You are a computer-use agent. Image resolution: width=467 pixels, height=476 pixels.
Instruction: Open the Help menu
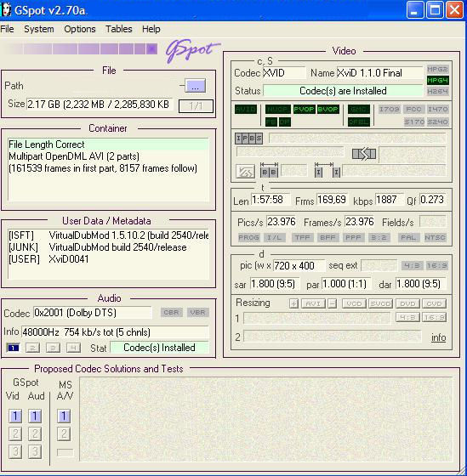[151, 29]
